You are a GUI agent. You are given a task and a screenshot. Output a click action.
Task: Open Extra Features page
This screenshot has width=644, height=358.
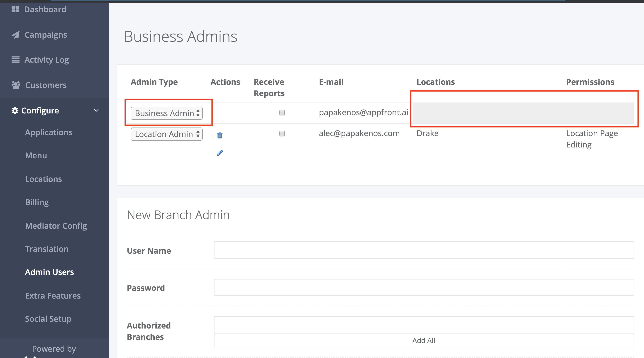click(x=53, y=295)
